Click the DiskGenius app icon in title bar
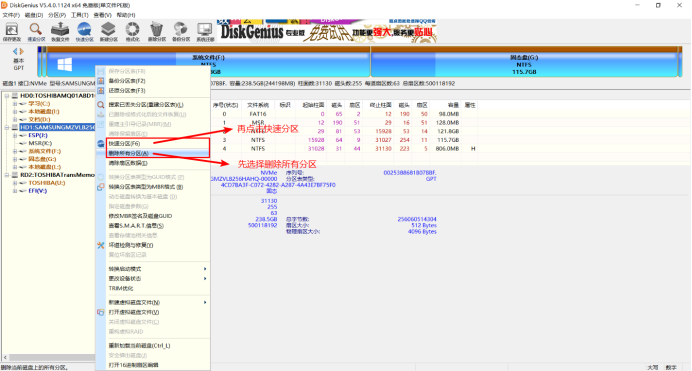The height and width of the screenshot is (371, 692). click(x=4, y=5)
